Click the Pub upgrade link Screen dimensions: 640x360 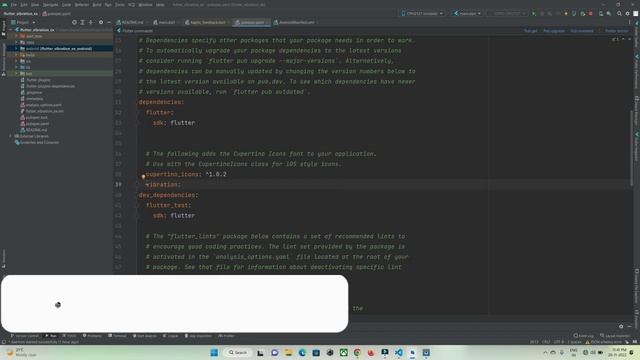point(553,31)
